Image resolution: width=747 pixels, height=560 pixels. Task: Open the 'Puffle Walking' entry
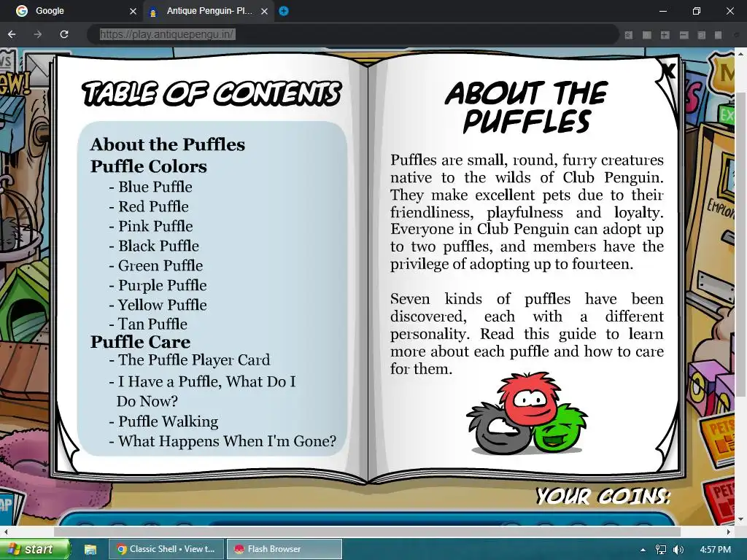(163, 421)
